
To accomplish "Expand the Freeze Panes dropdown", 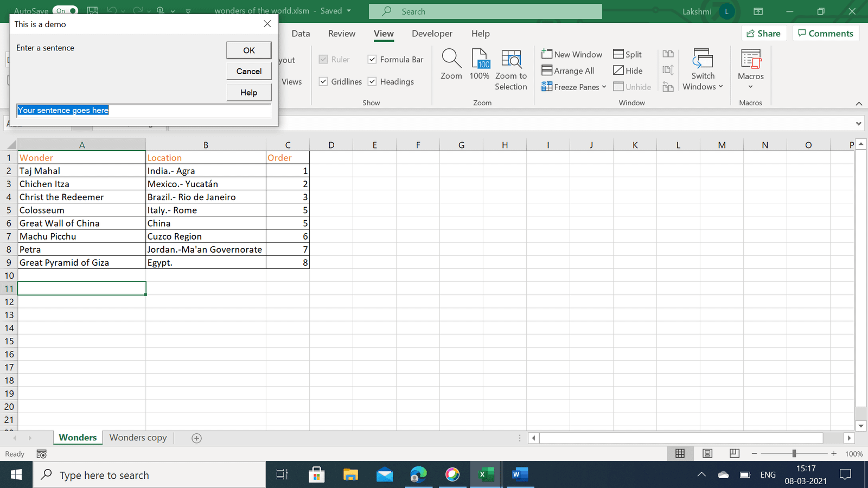I will click(604, 87).
